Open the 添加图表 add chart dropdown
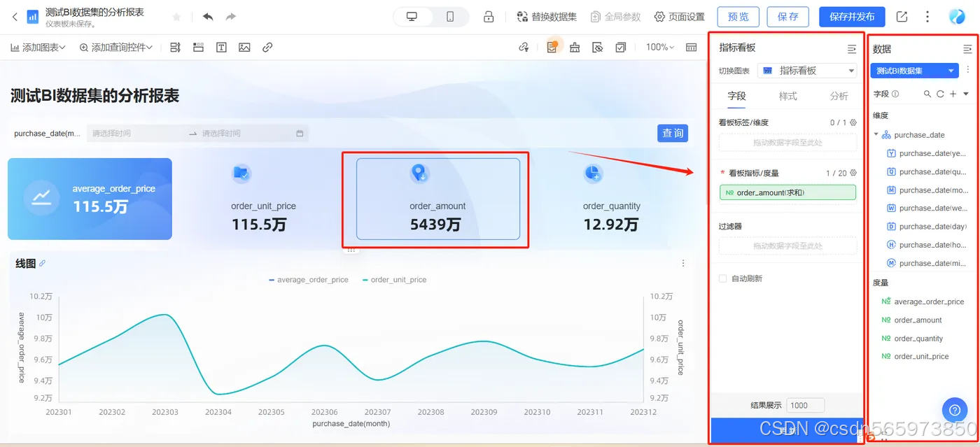The width and height of the screenshot is (980, 447). (x=38, y=48)
